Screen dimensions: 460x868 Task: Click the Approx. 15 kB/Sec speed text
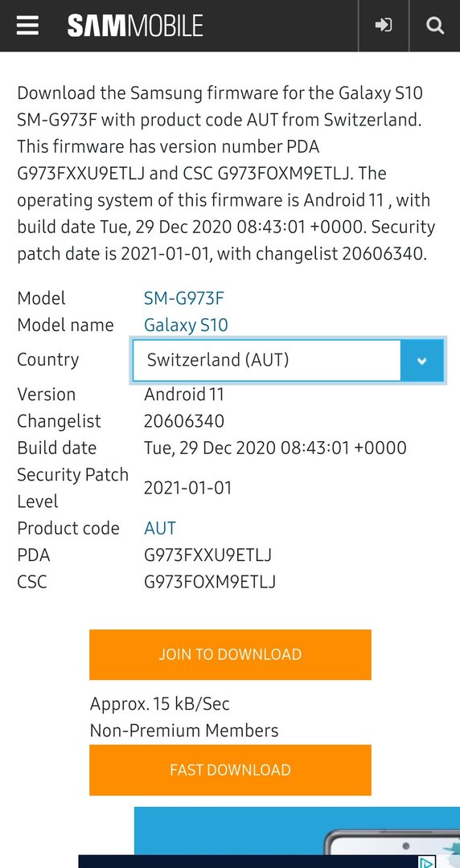[x=159, y=704]
